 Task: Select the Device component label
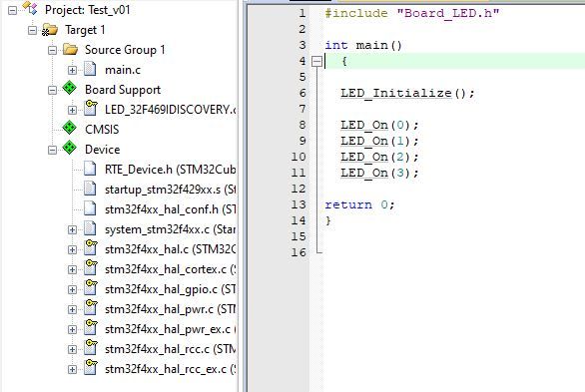click(x=103, y=150)
